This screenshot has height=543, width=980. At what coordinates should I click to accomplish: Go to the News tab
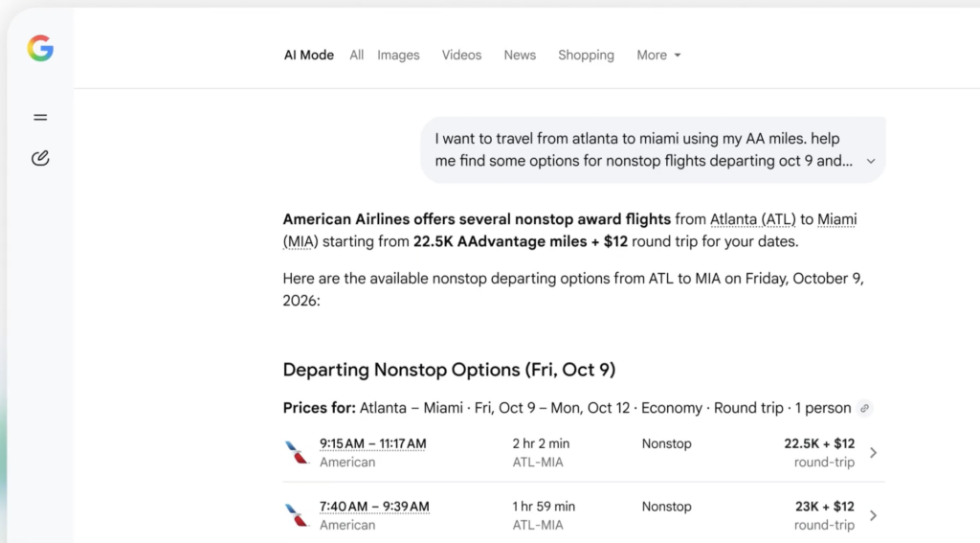pos(520,55)
